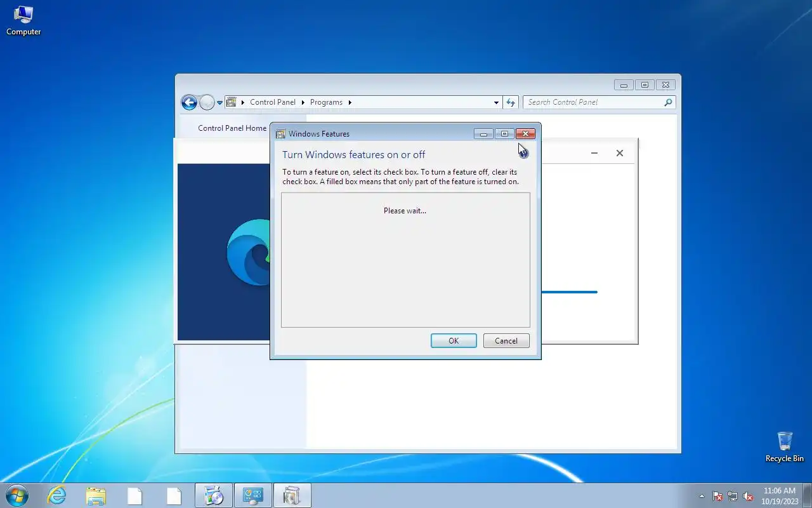Click the Edge installer progress bar
The height and width of the screenshot is (508, 812).
pos(569,292)
